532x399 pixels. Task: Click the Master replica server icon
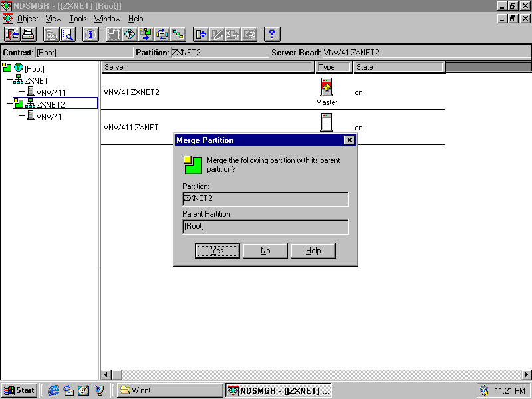(x=327, y=88)
